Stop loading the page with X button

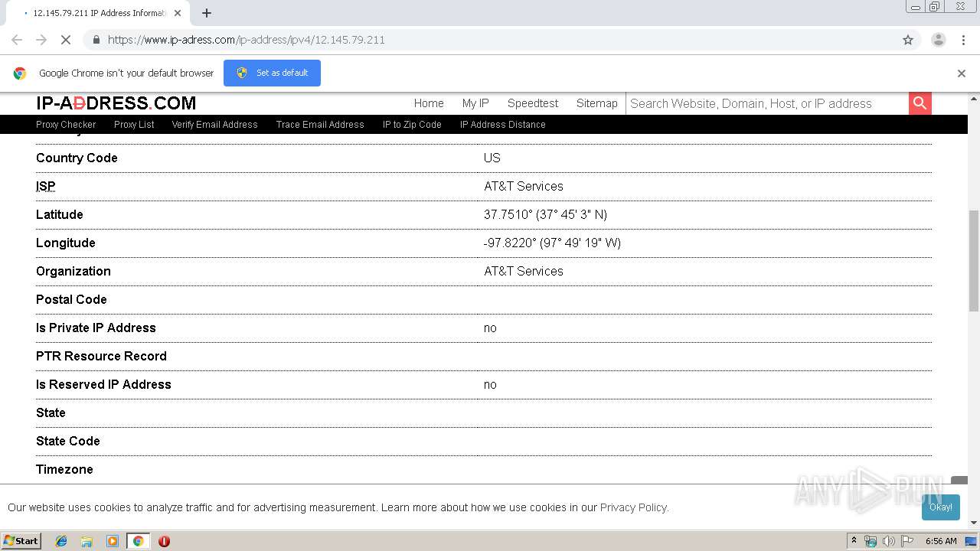coord(65,40)
